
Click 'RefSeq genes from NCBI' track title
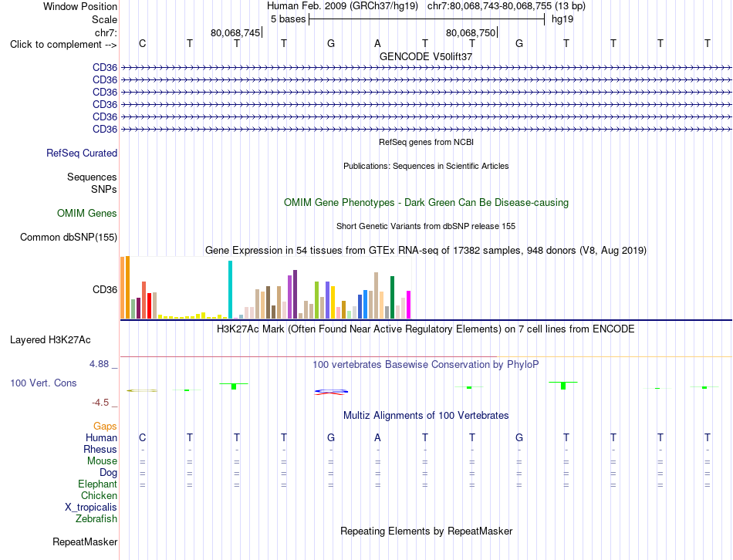coord(427,142)
